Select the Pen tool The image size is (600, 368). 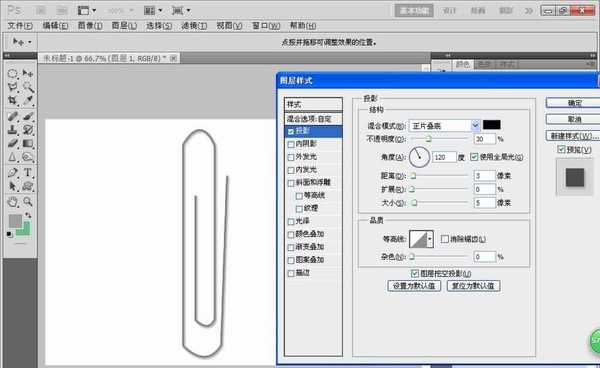13,173
